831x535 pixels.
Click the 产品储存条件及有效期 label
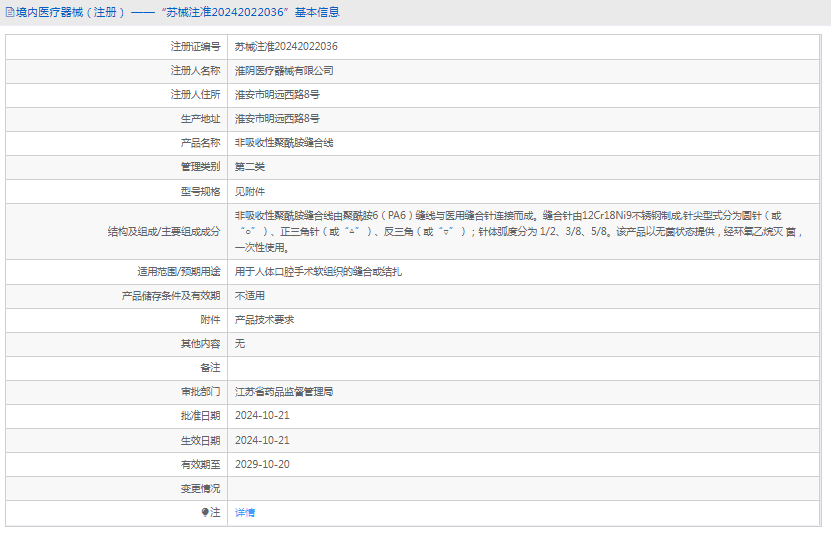(171, 296)
